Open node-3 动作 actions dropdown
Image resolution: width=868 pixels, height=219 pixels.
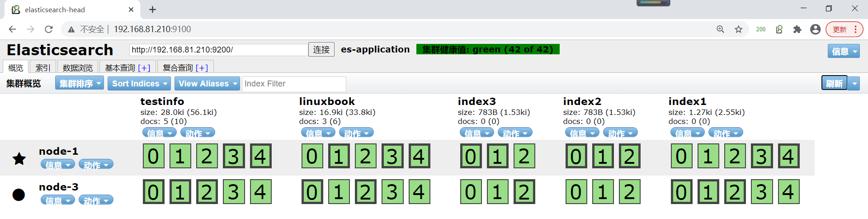coord(96,200)
